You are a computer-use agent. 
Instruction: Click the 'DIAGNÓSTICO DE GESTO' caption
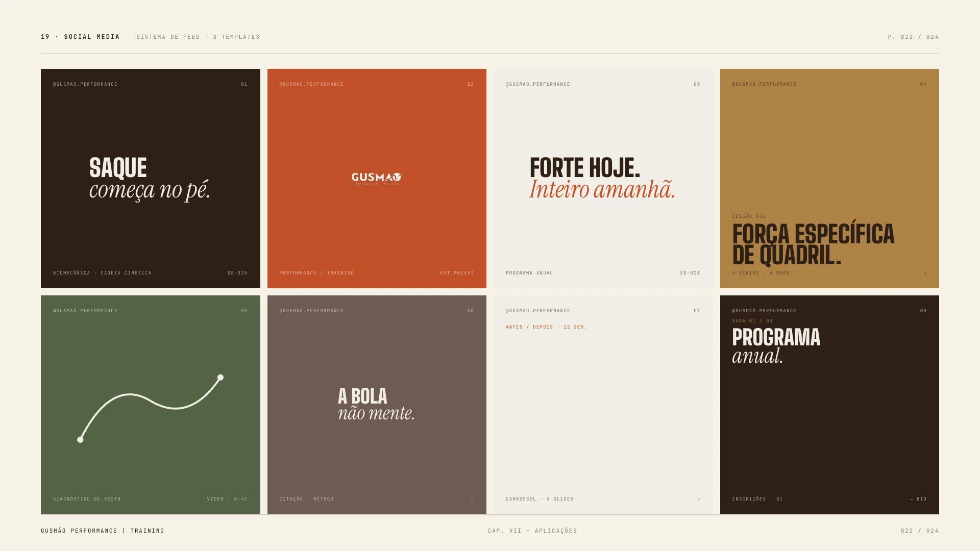87,499
